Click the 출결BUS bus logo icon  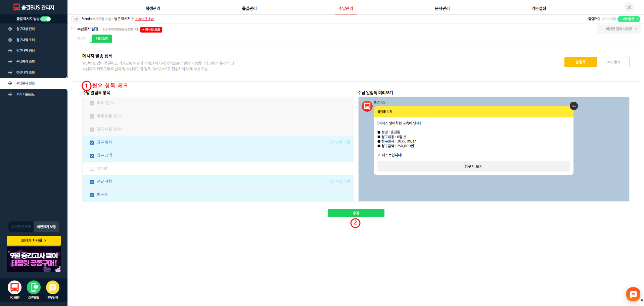16,7
